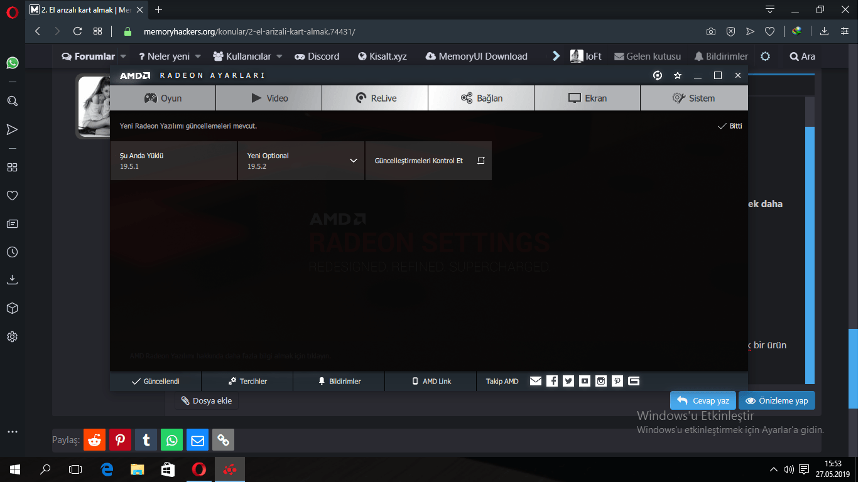Screen dimensions: 868x482
Task: Open forum Bildirimler bell
Action: pyautogui.click(x=721, y=56)
